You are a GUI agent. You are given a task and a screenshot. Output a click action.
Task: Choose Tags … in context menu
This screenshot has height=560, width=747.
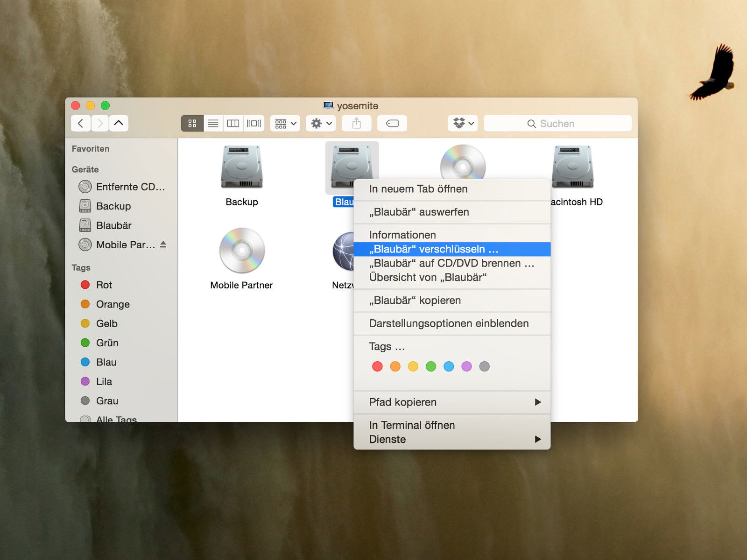(452, 346)
